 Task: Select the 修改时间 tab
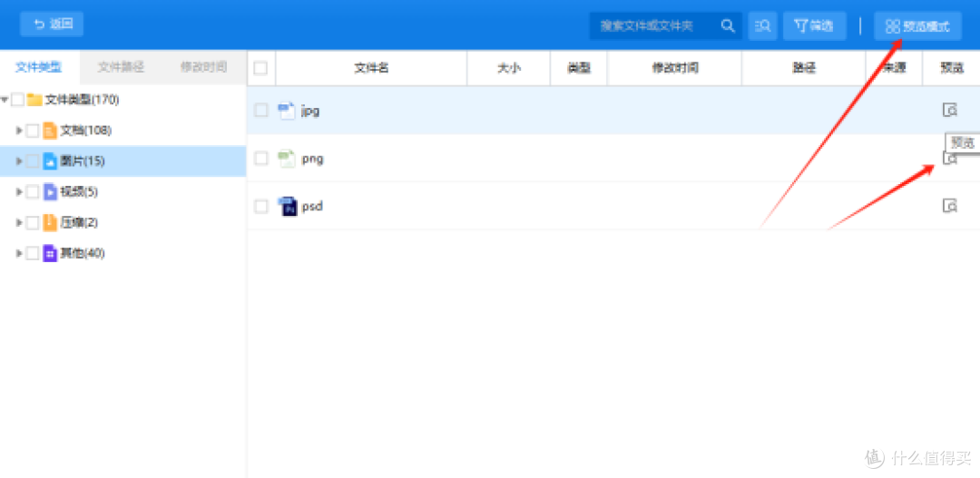tap(204, 67)
